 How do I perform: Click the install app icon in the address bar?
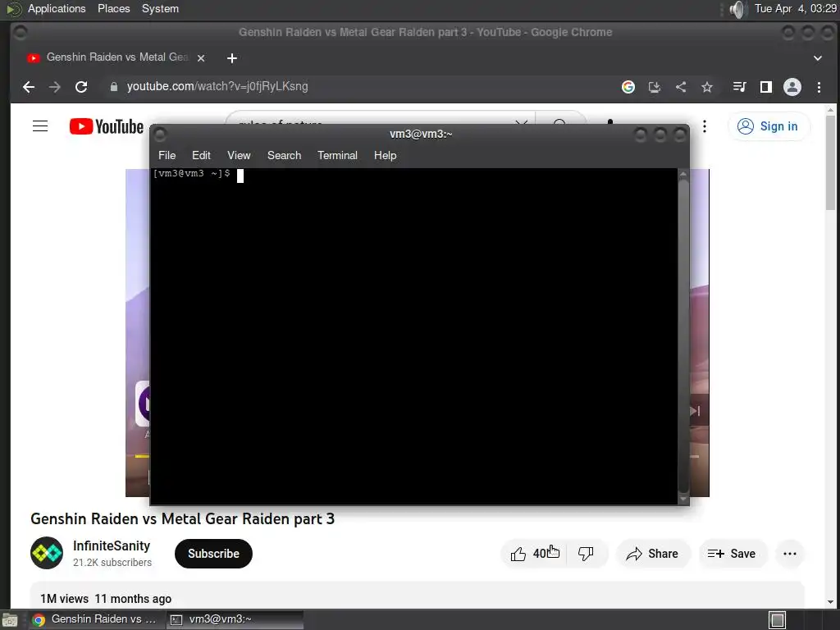tap(654, 87)
